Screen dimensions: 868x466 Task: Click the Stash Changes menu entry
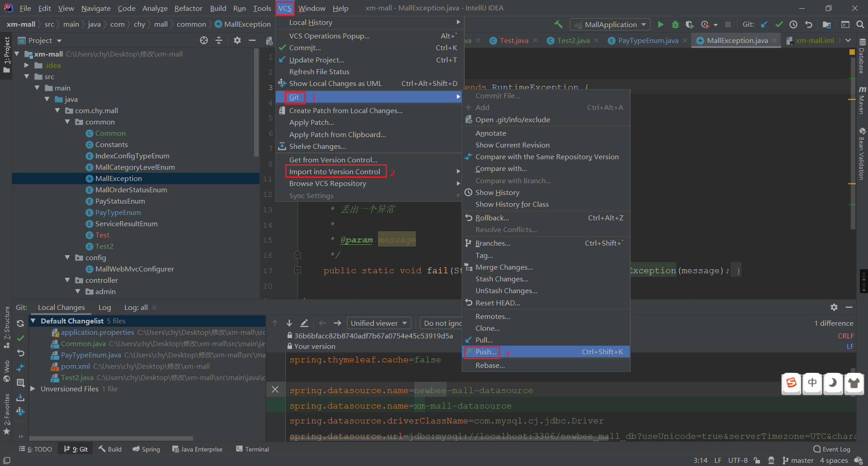pos(546,279)
